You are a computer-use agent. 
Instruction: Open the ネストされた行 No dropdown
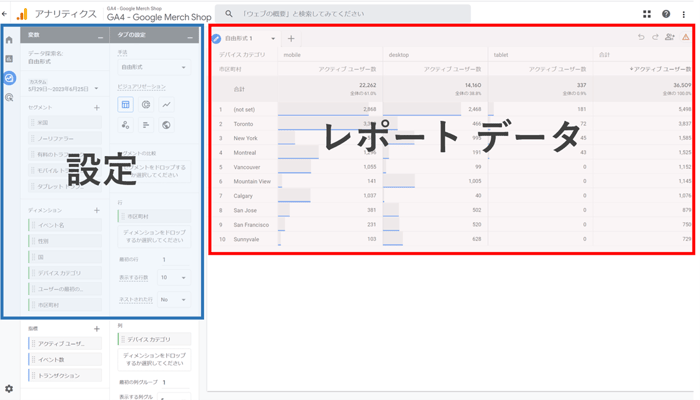click(174, 300)
